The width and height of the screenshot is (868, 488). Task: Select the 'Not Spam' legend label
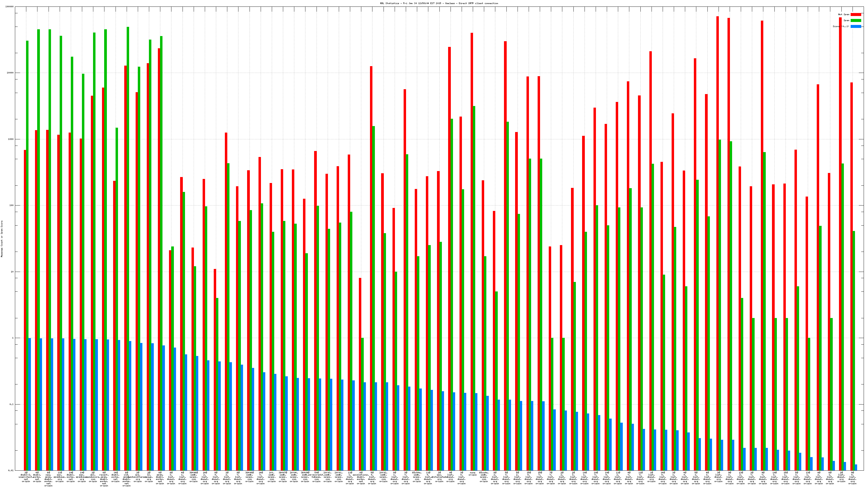844,14
